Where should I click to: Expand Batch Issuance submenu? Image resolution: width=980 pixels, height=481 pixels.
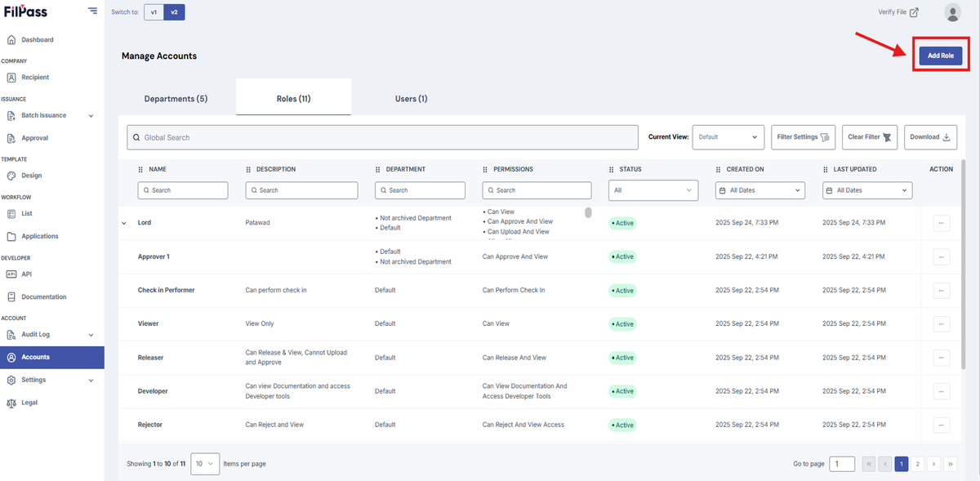(91, 116)
